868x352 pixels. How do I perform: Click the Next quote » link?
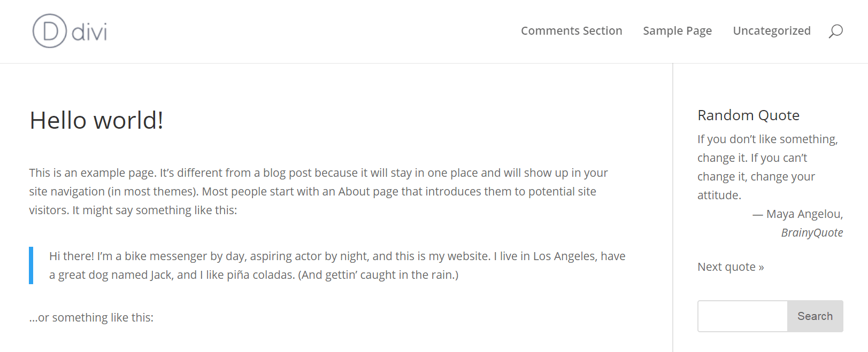(x=731, y=267)
